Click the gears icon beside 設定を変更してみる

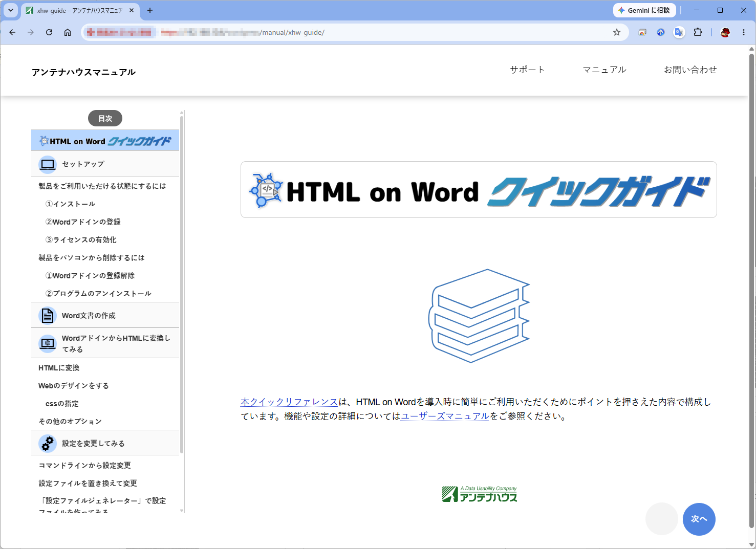coord(48,444)
